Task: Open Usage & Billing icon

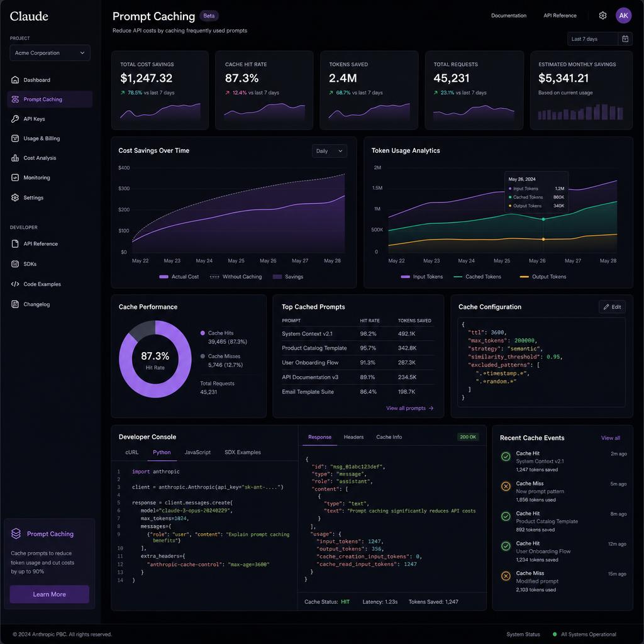Action: click(15, 138)
